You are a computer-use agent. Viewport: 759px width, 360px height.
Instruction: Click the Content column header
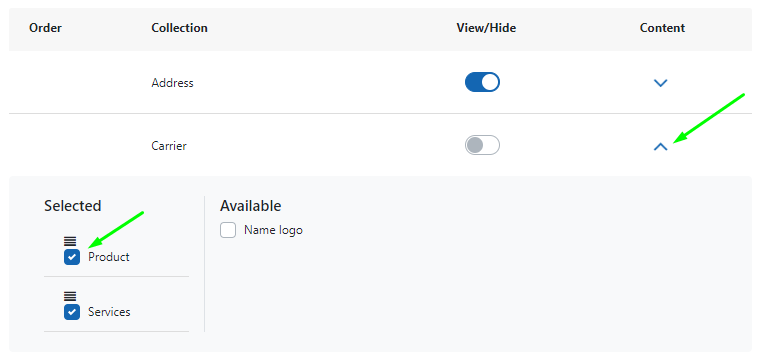click(x=662, y=28)
